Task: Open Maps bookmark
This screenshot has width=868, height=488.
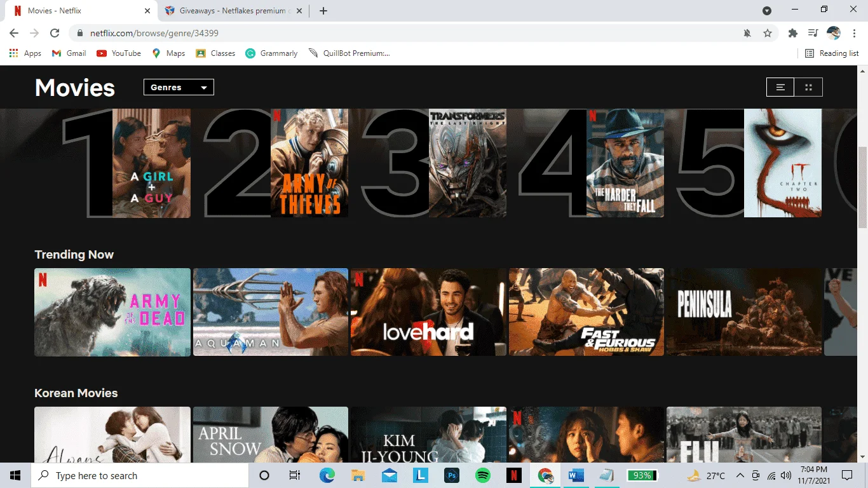Action: pyautogui.click(x=168, y=53)
